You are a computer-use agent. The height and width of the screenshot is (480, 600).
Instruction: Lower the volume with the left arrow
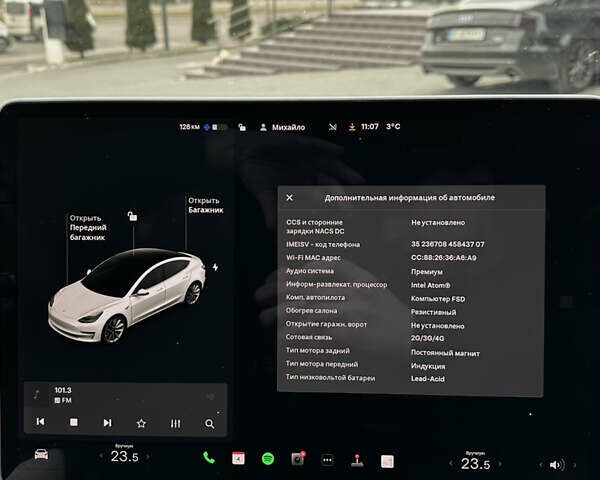pos(541,465)
